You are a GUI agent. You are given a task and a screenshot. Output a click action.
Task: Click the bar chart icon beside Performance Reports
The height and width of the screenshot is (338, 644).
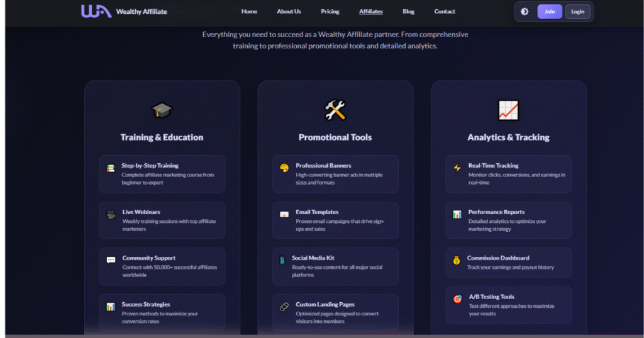coord(457,214)
